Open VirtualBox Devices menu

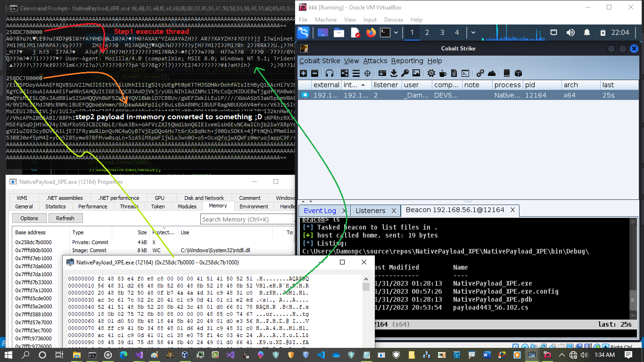tap(394, 20)
